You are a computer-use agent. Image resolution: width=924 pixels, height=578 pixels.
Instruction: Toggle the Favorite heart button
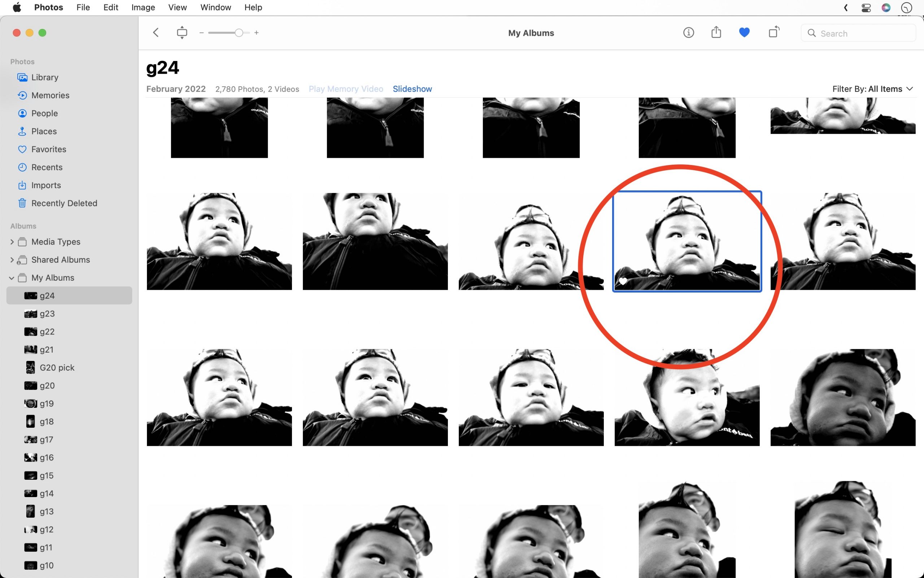[x=744, y=33]
